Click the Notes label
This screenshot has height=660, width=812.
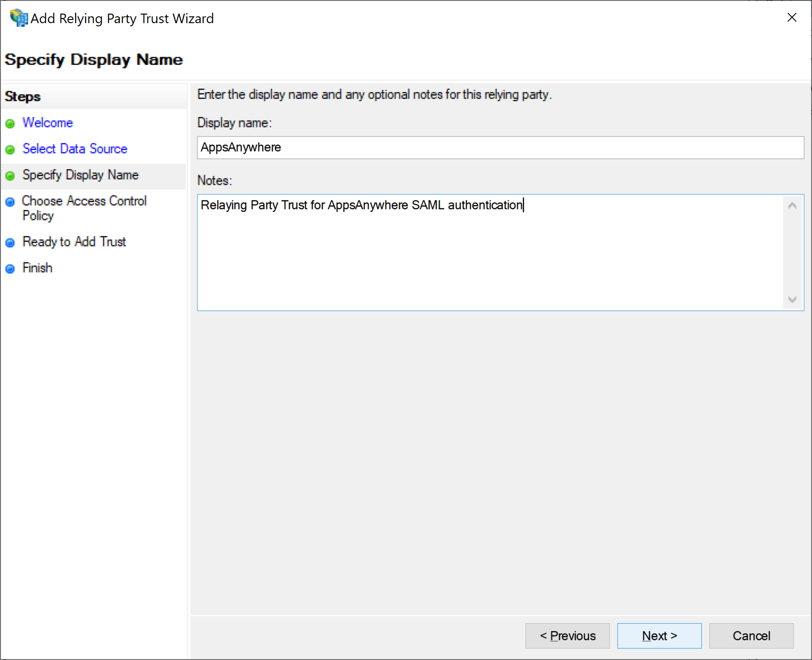[x=214, y=181]
